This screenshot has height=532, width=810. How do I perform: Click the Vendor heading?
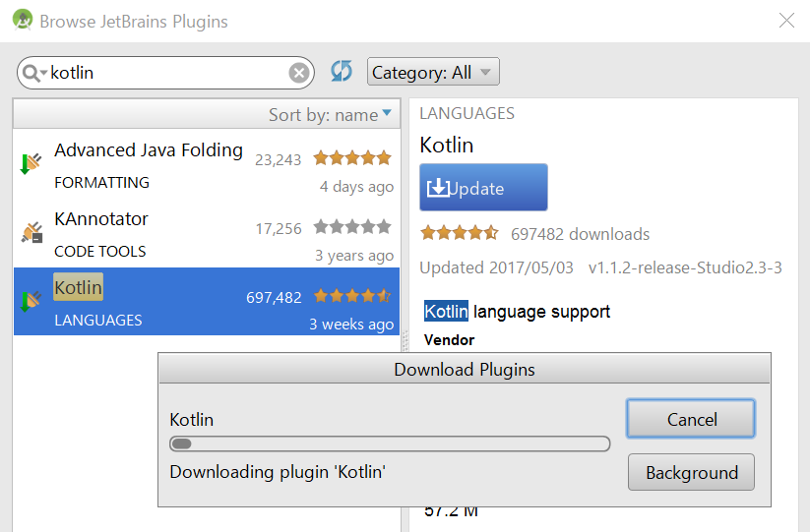[x=449, y=339]
